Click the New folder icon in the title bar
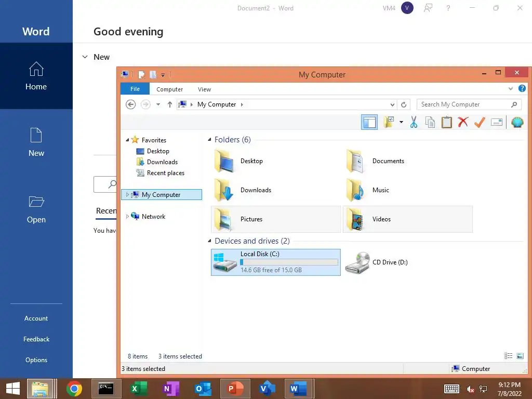Viewport: 532px width, 399px height. [x=153, y=74]
